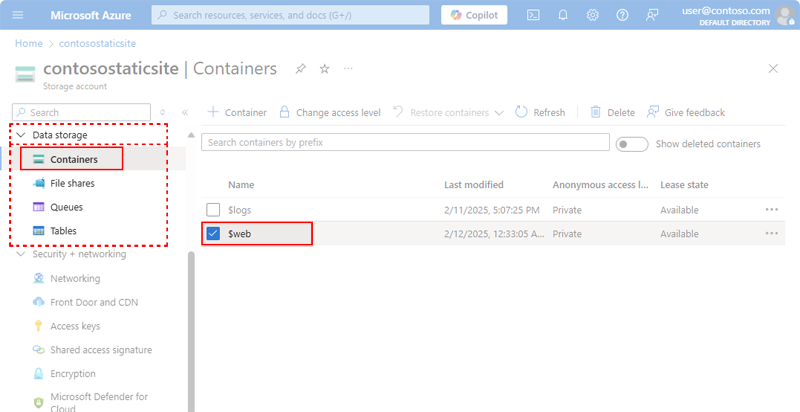Open the notifications bell
This screenshot has width=800, height=412.
[563, 15]
